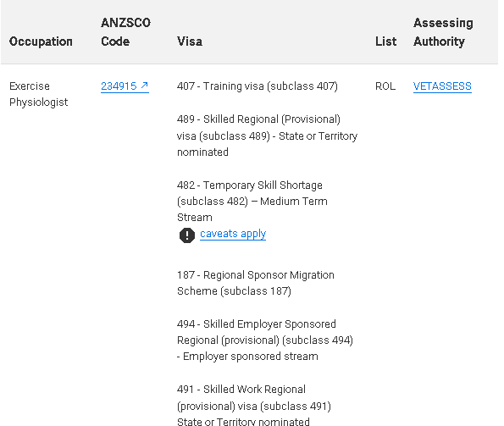Select the 489 Skilled Regional visa entry
This screenshot has height=426, width=504.
pyautogui.click(x=267, y=136)
